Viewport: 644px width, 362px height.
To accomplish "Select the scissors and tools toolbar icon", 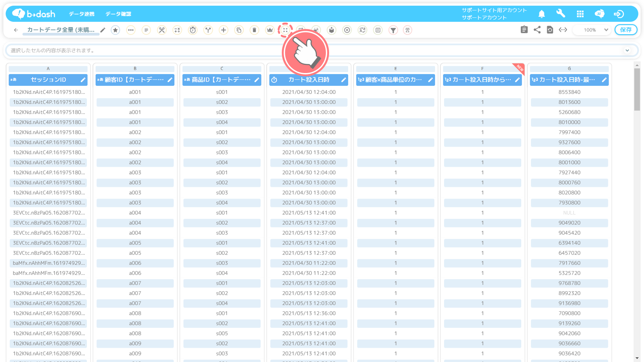I will coord(162,30).
